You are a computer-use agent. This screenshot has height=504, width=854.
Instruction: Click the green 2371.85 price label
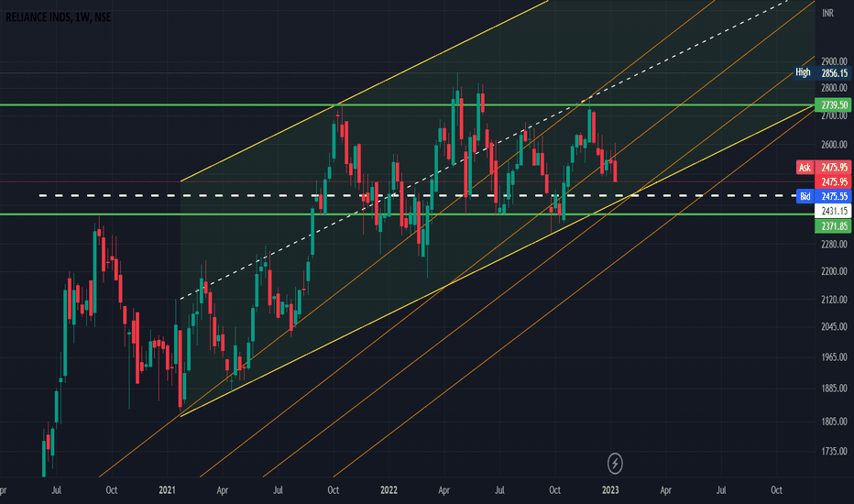[x=833, y=225]
